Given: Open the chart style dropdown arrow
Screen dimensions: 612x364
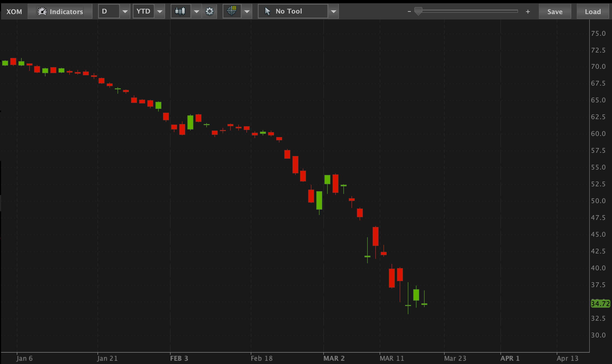Looking at the screenshot, I should coord(196,11).
